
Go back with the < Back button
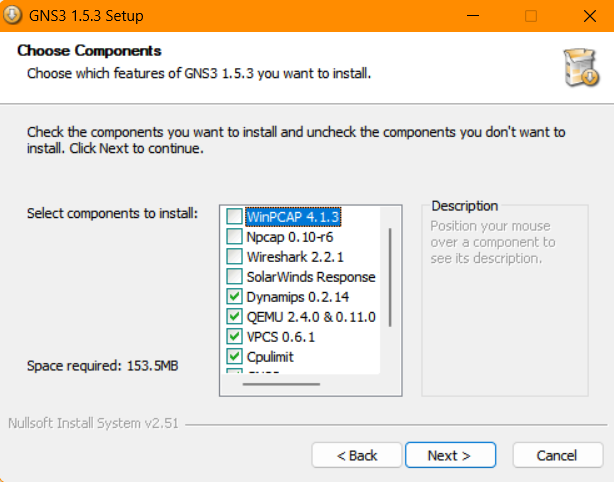pyautogui.click(x=357, y=455)
